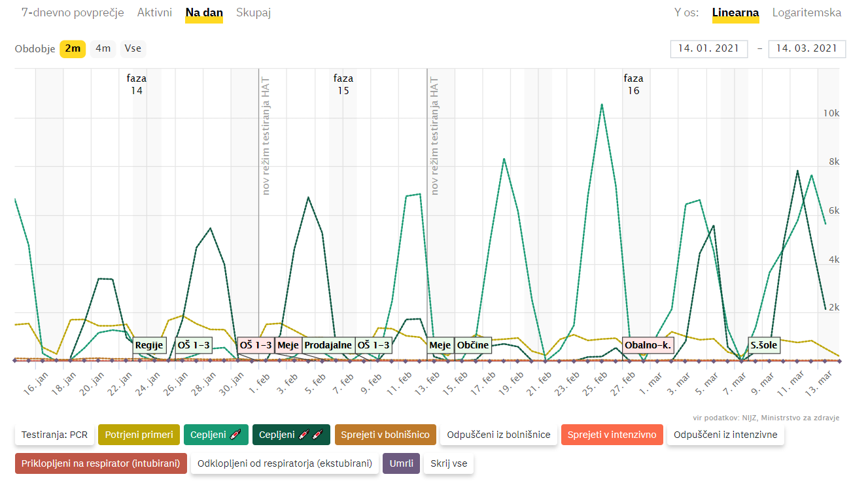The height and width of the screenshot is (485, 868).
Task: Select the Prodajalne event marker
Action: 328,345
